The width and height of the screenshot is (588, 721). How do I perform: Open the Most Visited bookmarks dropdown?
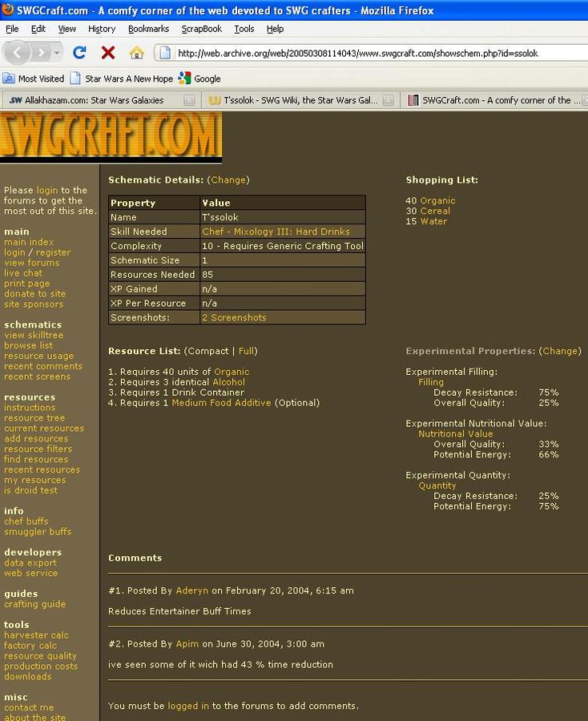(x=34, y=79)
